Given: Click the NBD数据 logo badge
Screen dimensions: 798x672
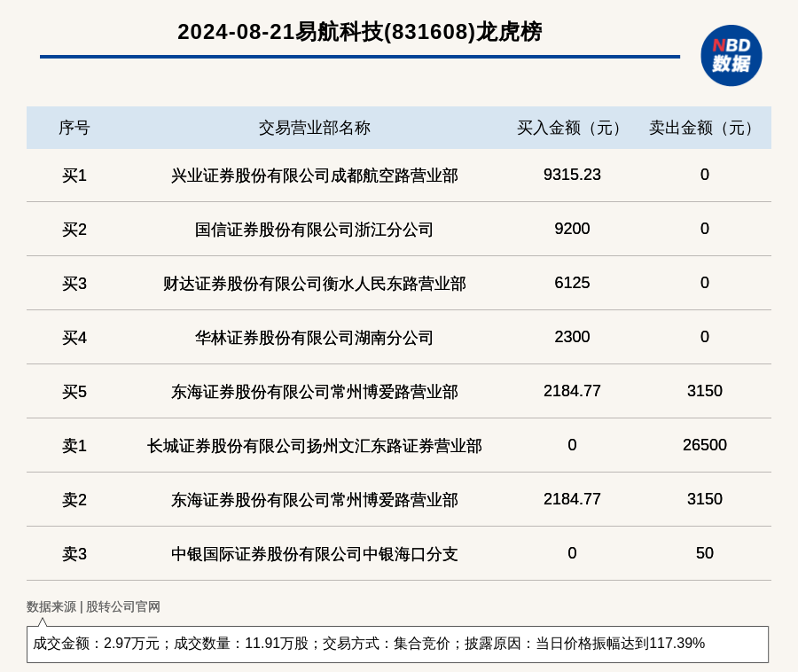Looking at the screenshot, I should pyautogui.click(x=731, y=55).
